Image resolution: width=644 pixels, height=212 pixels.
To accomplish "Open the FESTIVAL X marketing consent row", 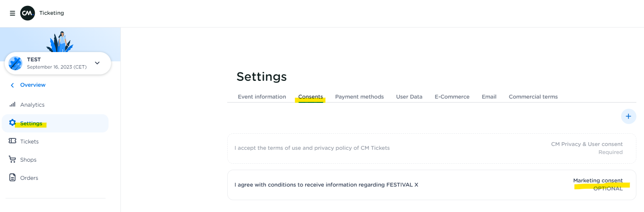I will point(431,185).
